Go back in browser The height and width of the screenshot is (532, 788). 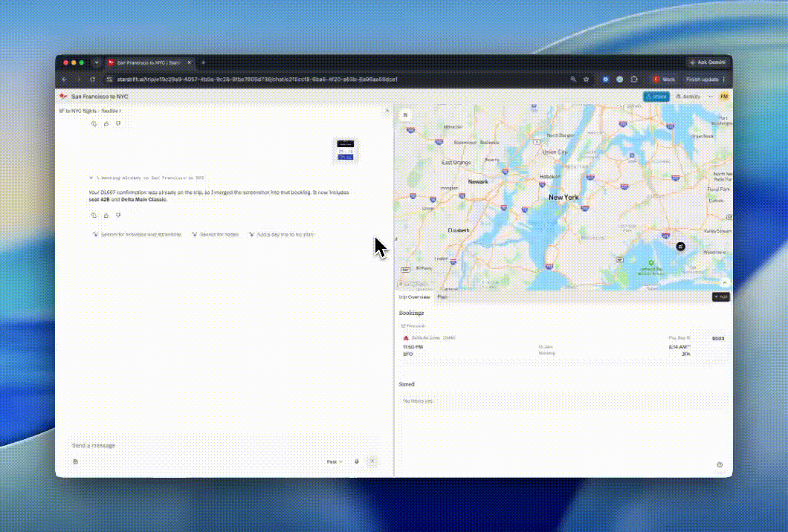65,80
